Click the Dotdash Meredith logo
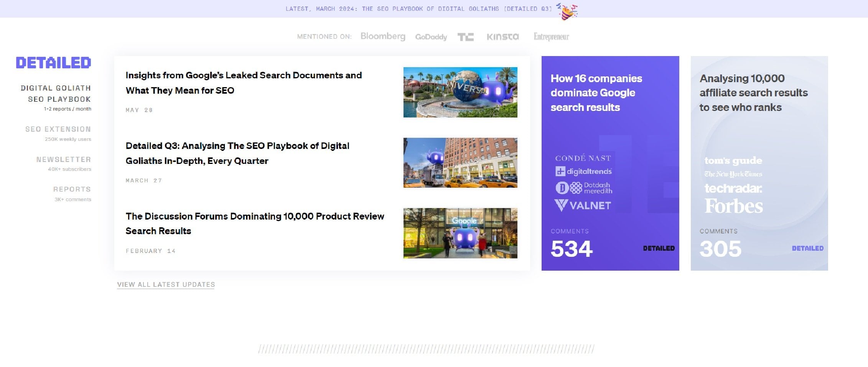The image size is (868, 367). click(584, 188)
